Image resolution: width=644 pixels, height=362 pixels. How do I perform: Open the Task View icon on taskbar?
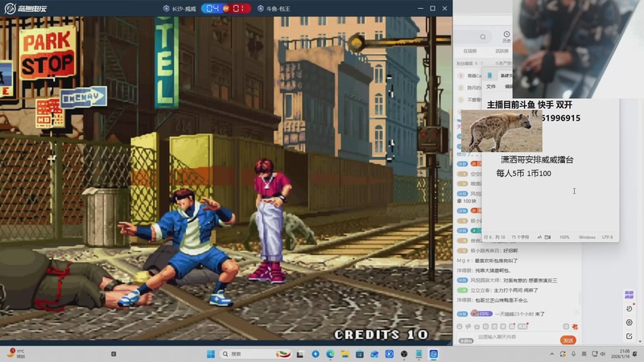point(299,354)
